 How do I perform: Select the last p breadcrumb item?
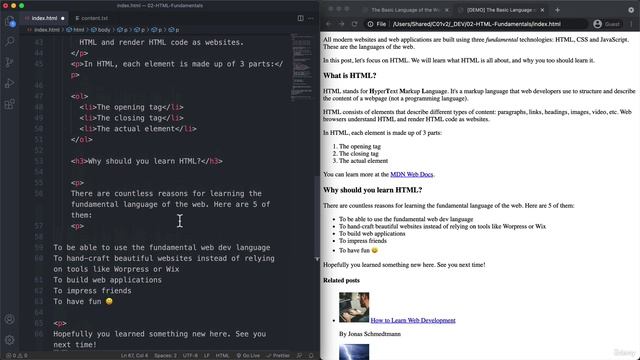pyautogui.click(x=174, y=30)
